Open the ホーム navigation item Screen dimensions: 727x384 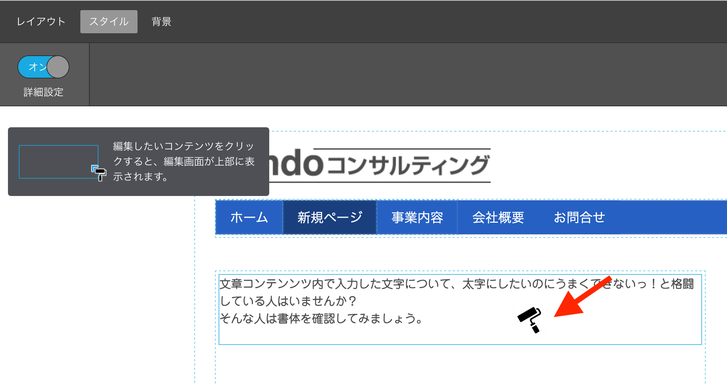(249, 218)
